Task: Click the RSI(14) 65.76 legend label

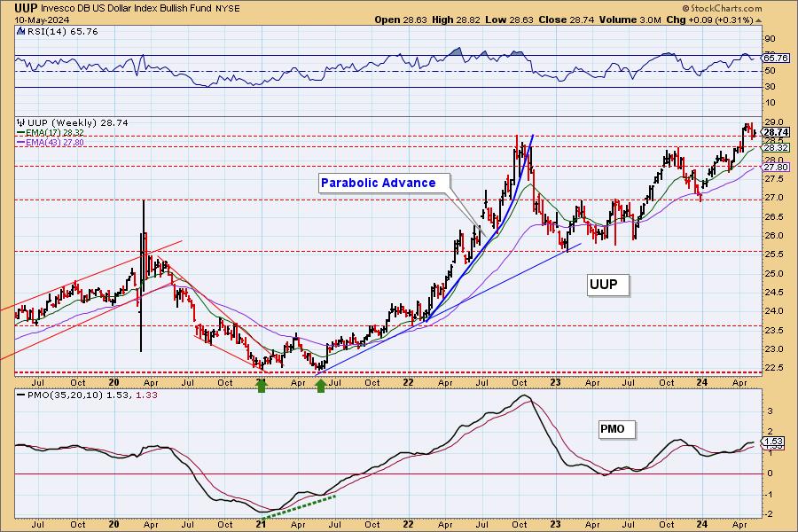Action: click(62, 32)
